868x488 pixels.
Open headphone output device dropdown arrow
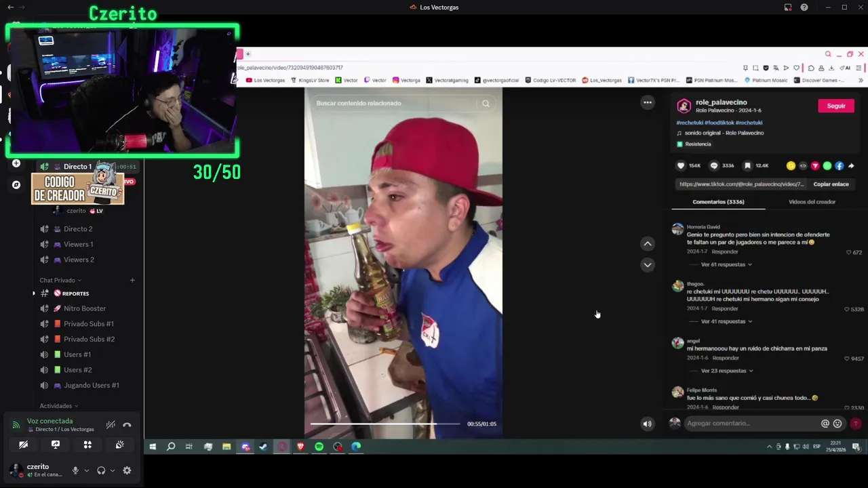(112, 470)
